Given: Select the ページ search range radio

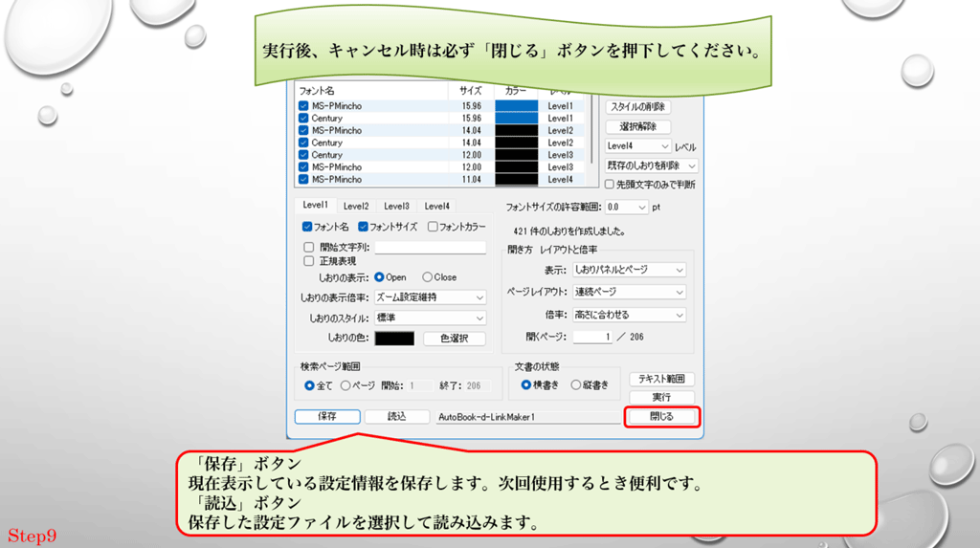Looking at the screenshot, I should [345, 385].
